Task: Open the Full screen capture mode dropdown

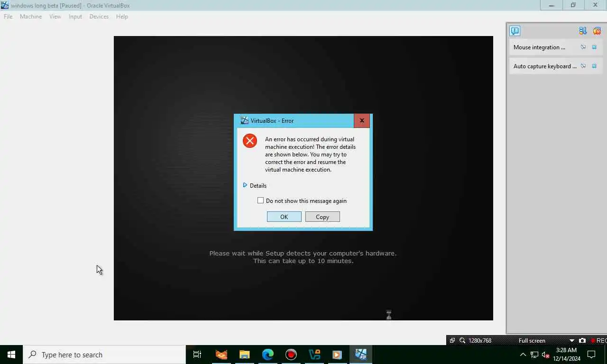Action: coord(572,341)
